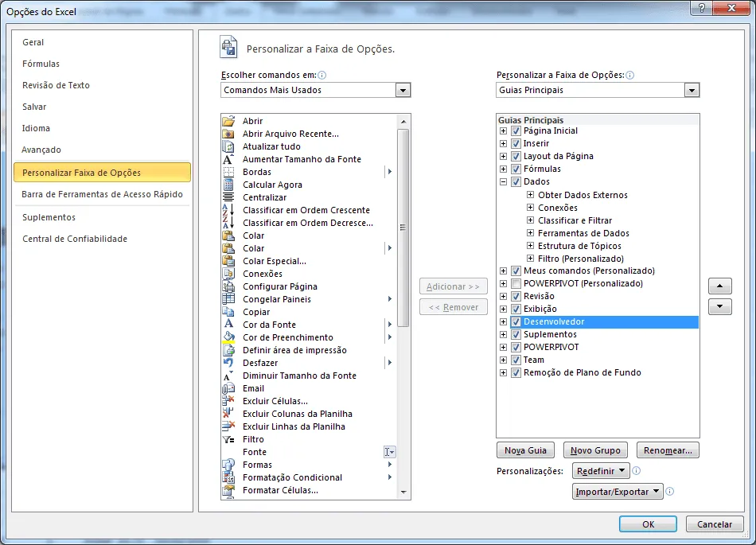Toggle the Revisão tab checkbox
The height and width of the screenshot is (545, 756).
(x=516, y=296)
